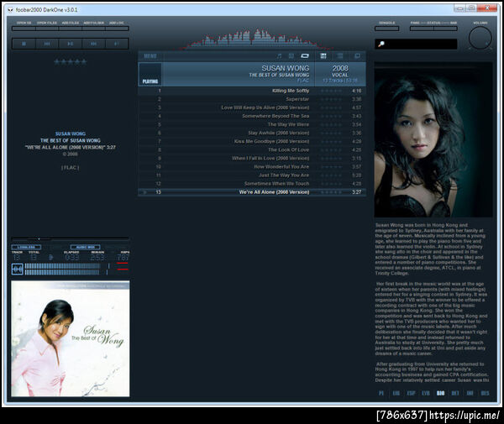
Task: Rate Superstar track with stars
Action: coord(331,99)
